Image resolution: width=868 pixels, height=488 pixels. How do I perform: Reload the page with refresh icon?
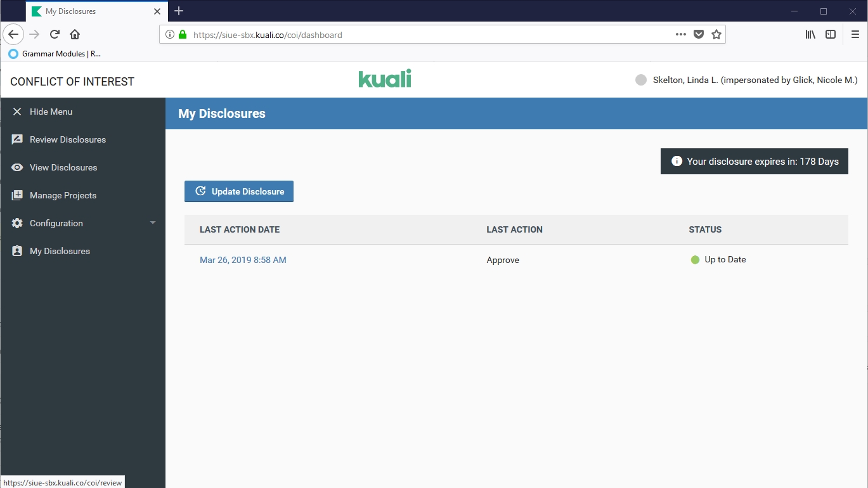[55, 34]
